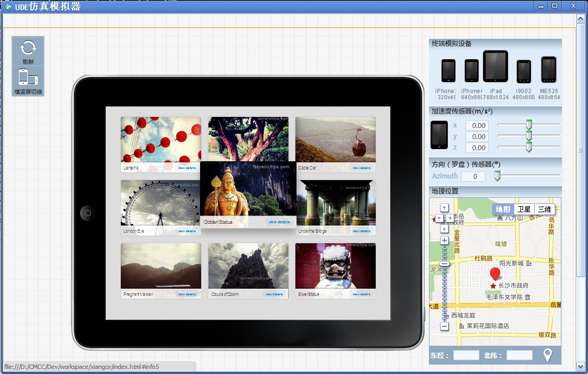Open the London Eye photo thumbnail

click(160, 202)
